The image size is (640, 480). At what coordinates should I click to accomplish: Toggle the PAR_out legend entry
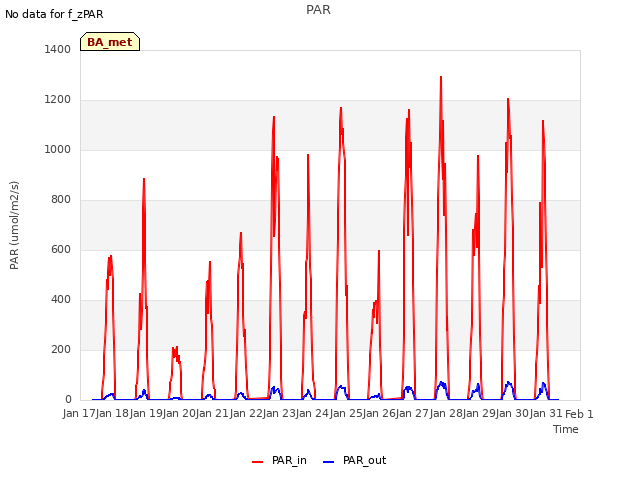tap(355, 461)
